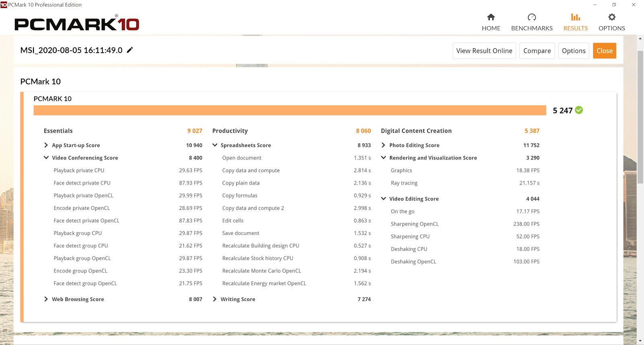Viewport: 644px width, 345px height.
Task: Click Sharpening OpenCL row
Action: 465,224
